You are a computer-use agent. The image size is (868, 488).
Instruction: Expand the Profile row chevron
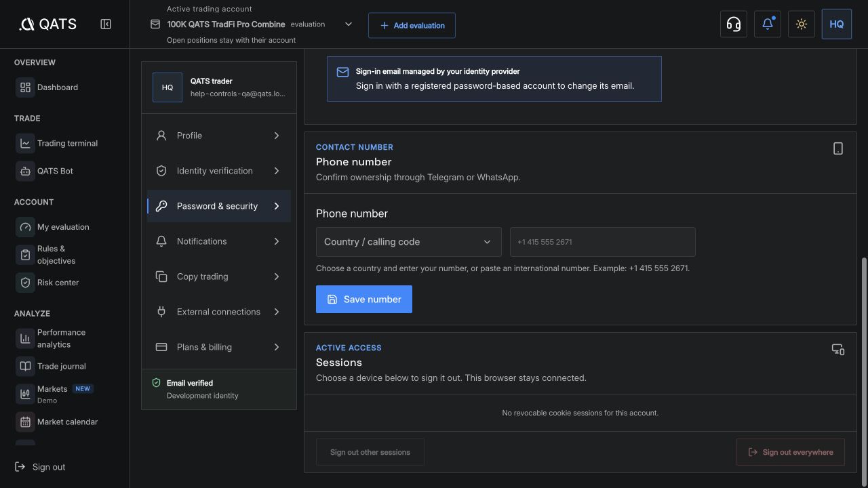click(x=277, y=136)
